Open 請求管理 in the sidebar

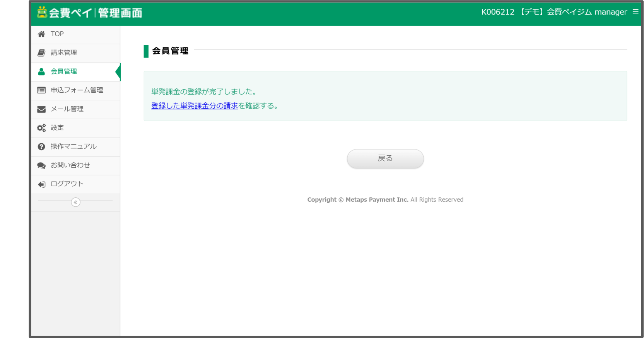click(x=75, y=53)
